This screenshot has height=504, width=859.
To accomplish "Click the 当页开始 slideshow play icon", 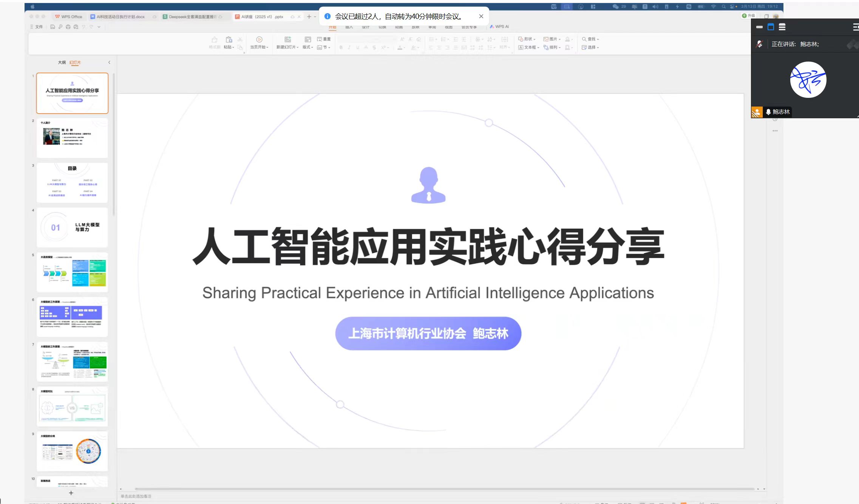I will pos(259,40).
